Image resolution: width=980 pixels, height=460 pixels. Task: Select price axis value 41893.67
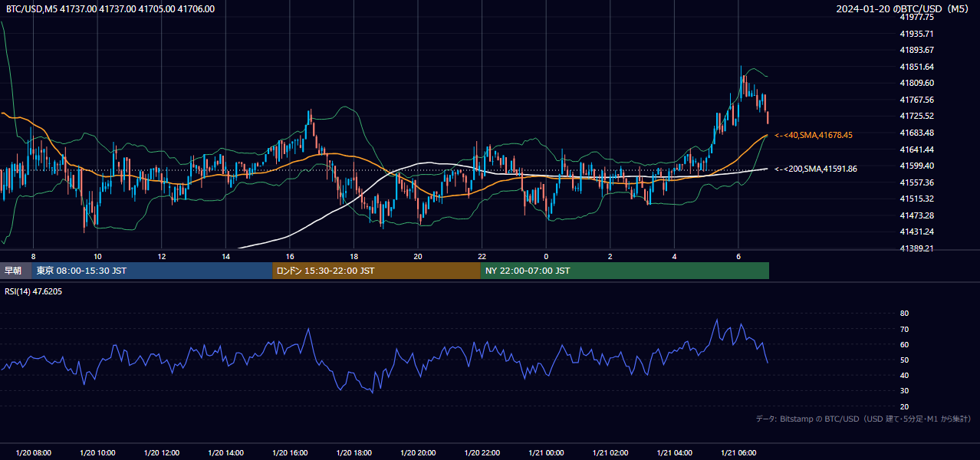[916, 50]
